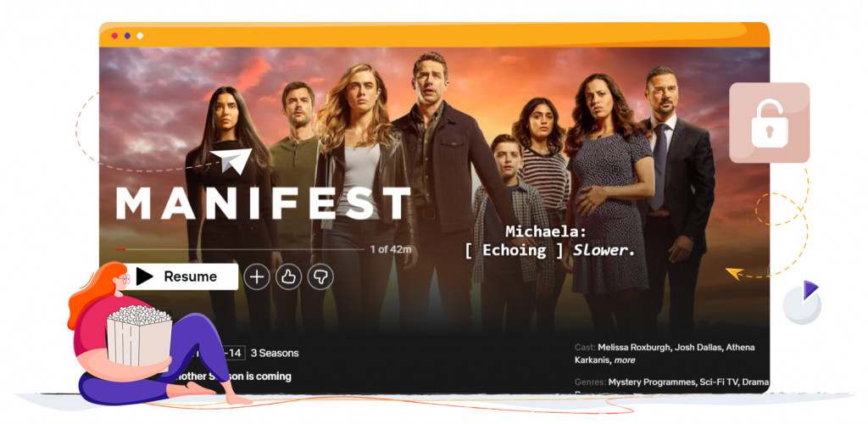The height and width of the screenshot is (424, 868).
Task: Select the Drama genre link
Action: coord(755,382)
